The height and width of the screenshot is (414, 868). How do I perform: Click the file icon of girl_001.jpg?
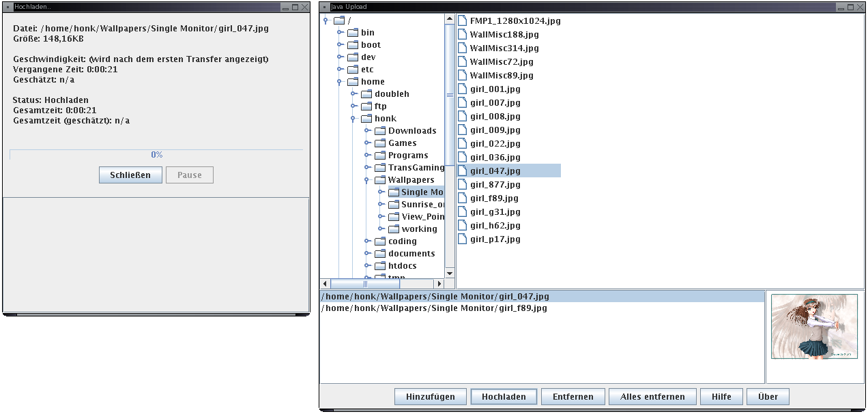point(462,89)
